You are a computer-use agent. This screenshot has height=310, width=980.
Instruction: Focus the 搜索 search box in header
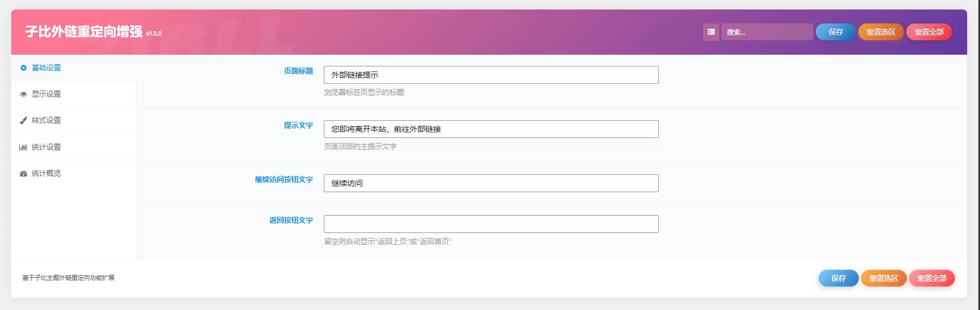coord(767,32)
